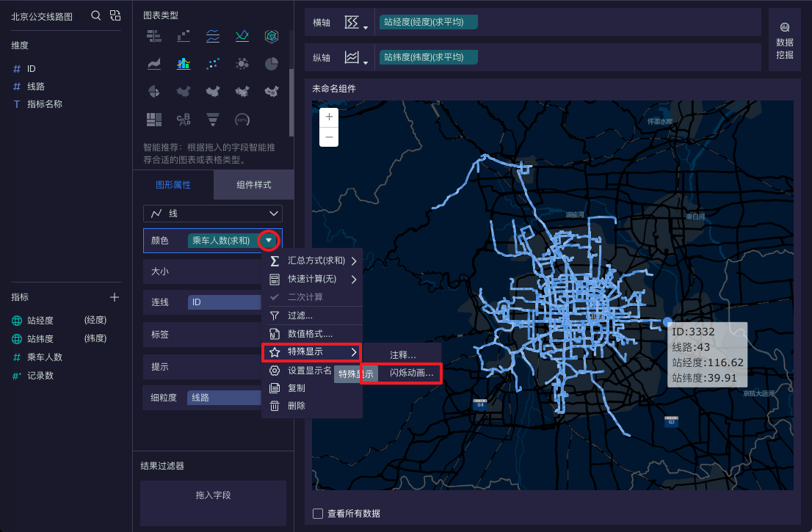Select the word cloud chart icon
812x532 pixels.
tap(184, 120)
